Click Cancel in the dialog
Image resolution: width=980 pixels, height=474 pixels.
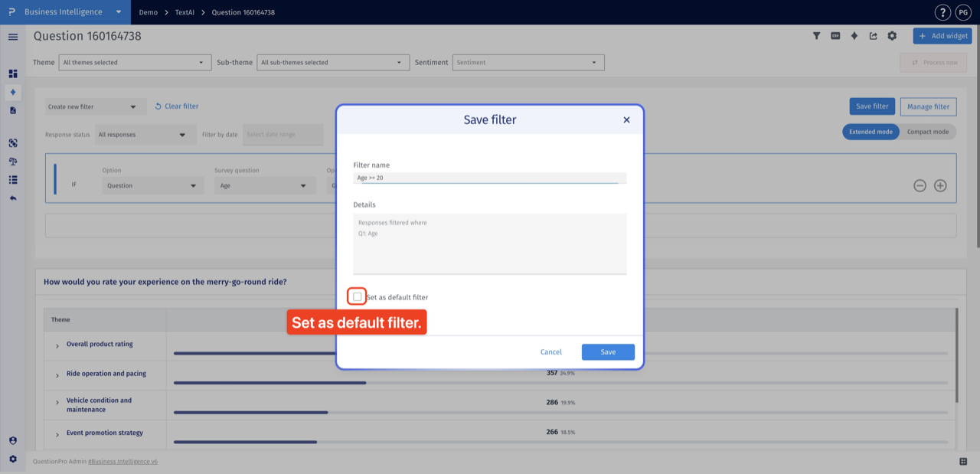pyautogui.click(x=550, y=351)
